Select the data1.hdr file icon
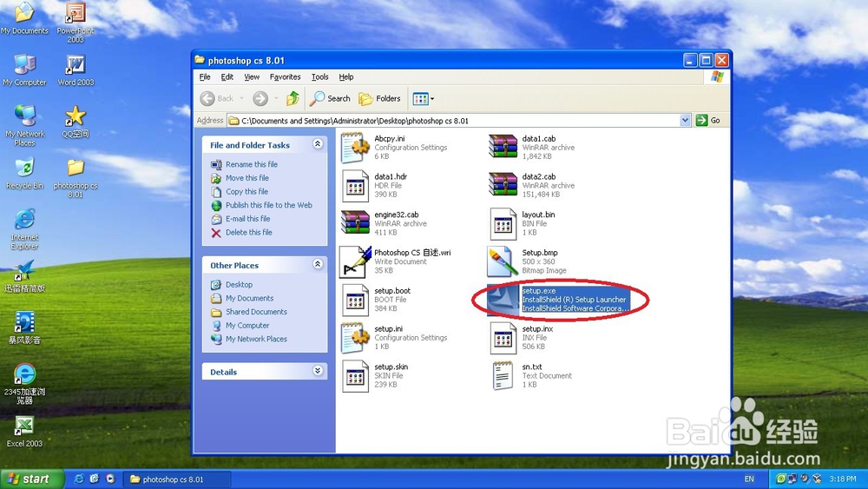The image size is (868, 489). tap(355, 186)
